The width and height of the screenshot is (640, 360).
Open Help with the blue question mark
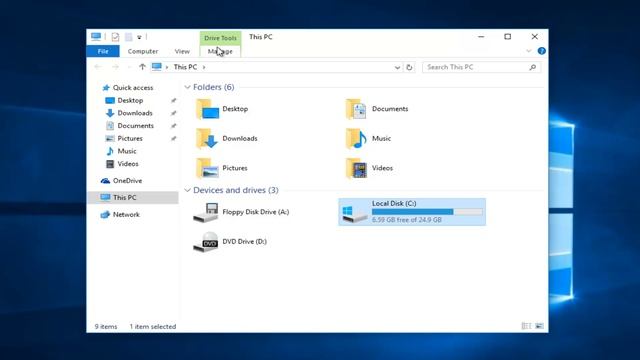click(542, 51)
